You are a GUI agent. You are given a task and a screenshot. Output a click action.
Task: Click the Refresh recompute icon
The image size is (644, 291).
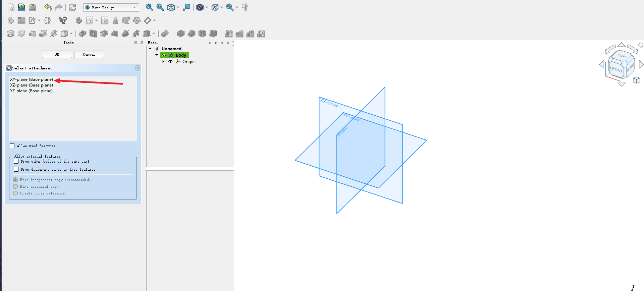(x=72, y=7)
